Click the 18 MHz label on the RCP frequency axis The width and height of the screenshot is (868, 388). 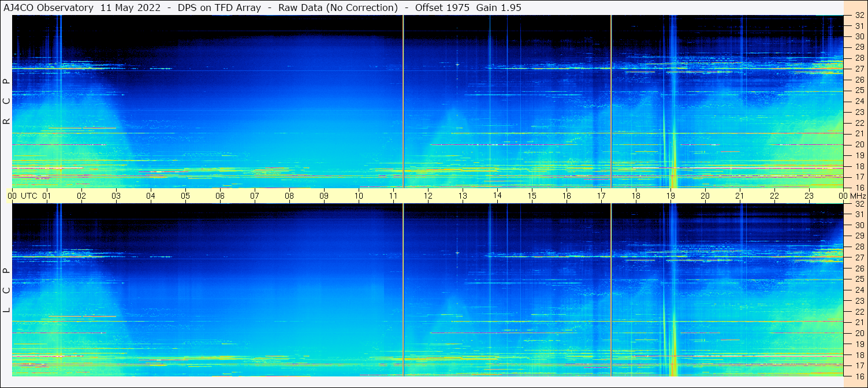pyautogui.click(x=859, y=166)
